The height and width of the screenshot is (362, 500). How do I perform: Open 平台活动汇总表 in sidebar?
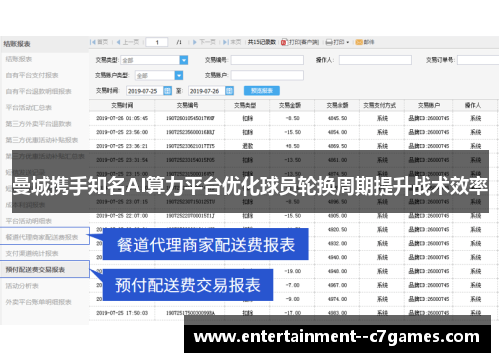(29, 108)
